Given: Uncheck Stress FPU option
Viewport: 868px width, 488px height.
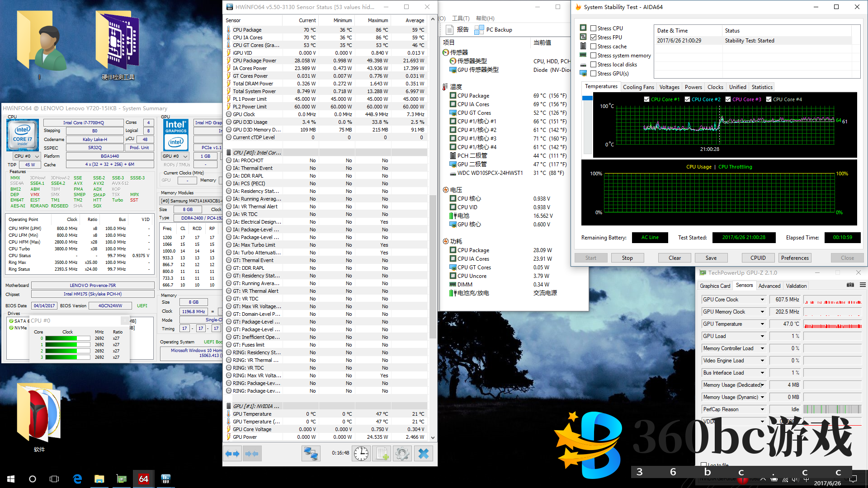Looking at the screenshot, I should pos(593,37).
